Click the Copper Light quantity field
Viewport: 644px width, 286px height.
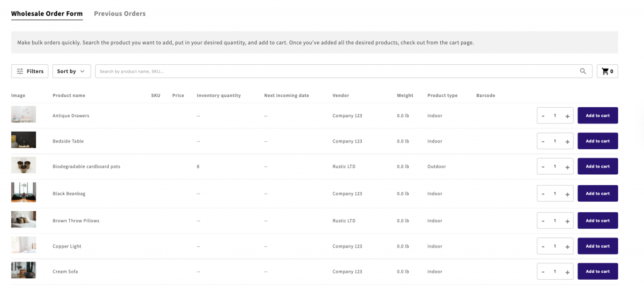point(555,246)
